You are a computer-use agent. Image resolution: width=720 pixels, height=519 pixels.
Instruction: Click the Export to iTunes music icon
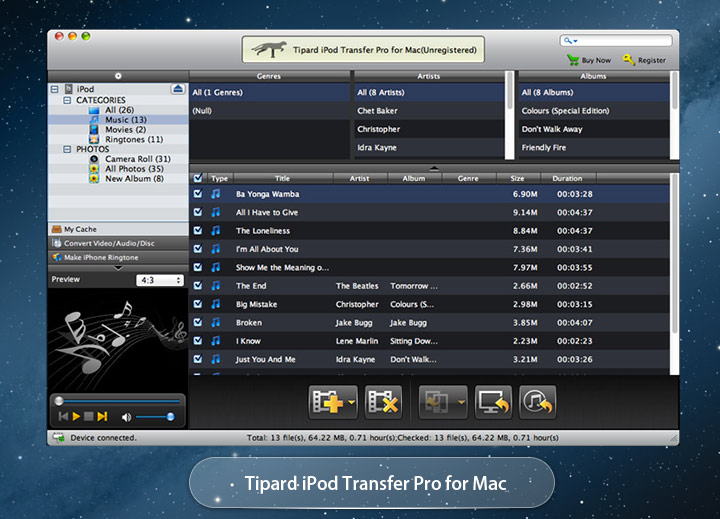[x=538, y=402]
